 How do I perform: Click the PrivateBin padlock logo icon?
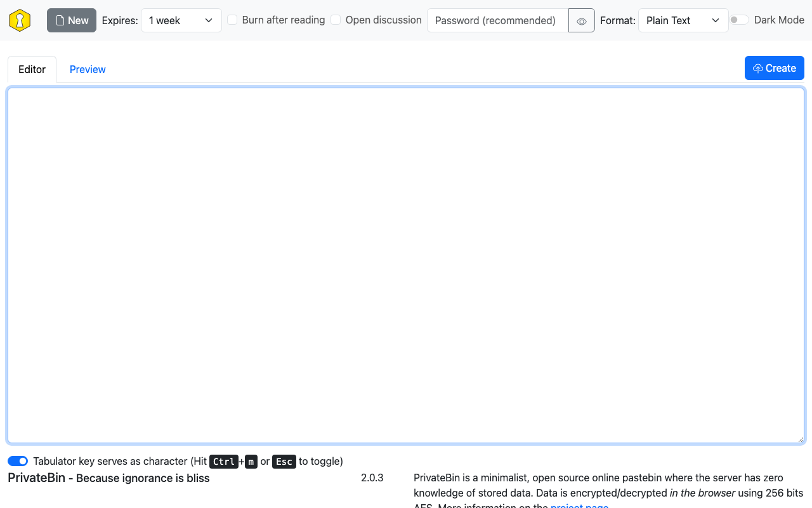coord(19,20)
